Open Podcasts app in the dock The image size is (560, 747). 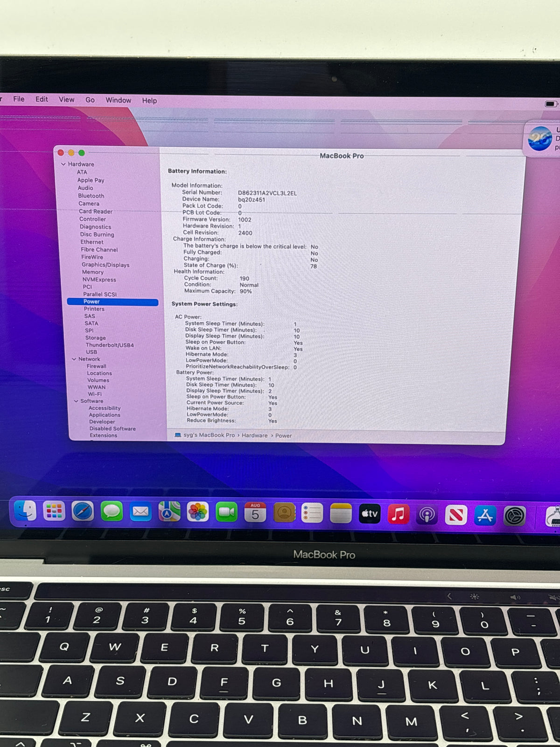[427, 515]
